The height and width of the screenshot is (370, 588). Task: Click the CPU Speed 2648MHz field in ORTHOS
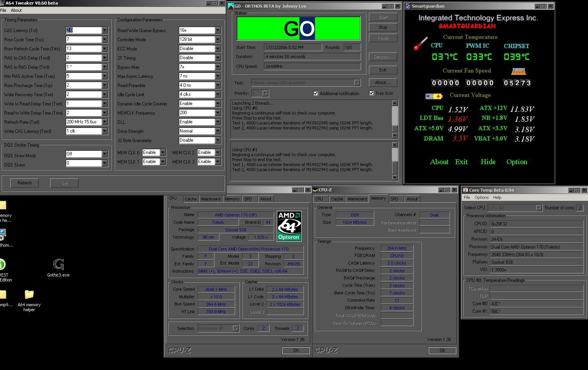coord(312,66)
